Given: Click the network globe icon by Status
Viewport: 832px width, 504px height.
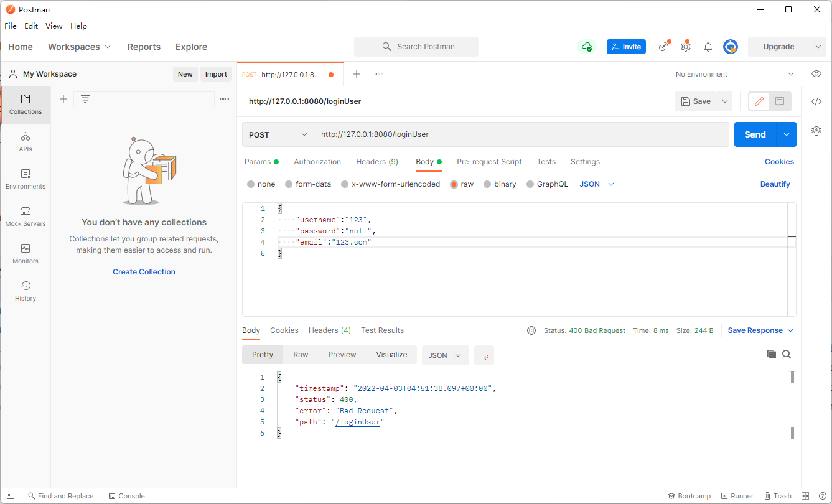Looking at the screenshot, I should (x=531, y=330).
